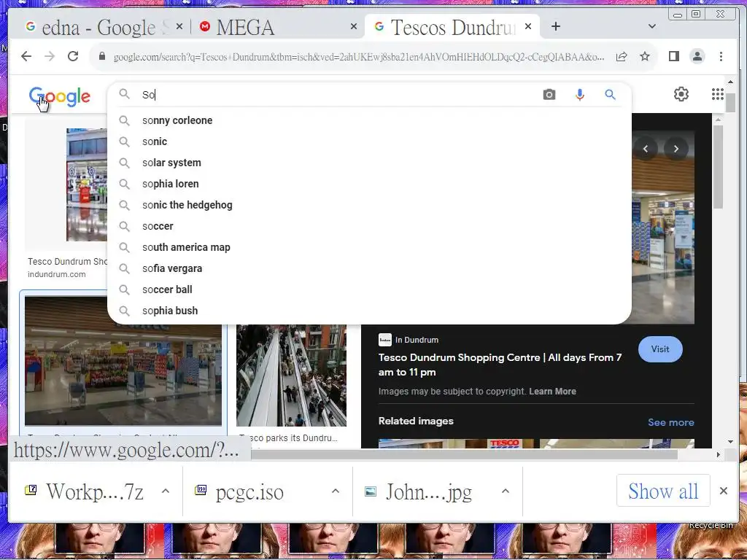Open the escalator crowd thumbnail
This screenshot has width=747, height=560.
(x=292, y=376)
